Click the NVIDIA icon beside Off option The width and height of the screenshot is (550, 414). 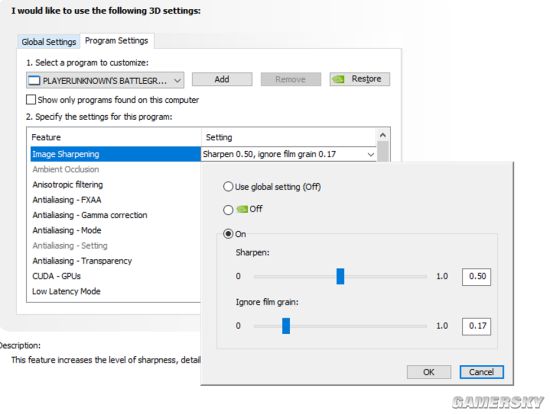[242, 209]
